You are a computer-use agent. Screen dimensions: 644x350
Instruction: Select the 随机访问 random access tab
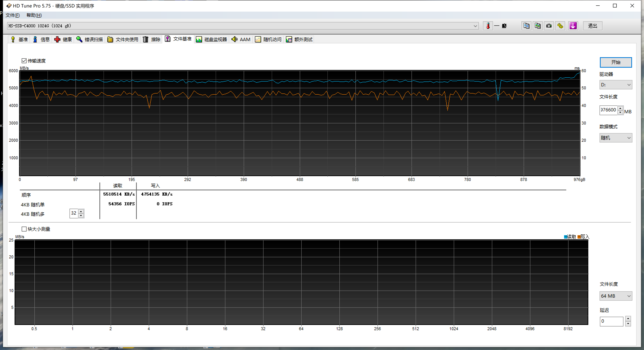click(268, 39)
